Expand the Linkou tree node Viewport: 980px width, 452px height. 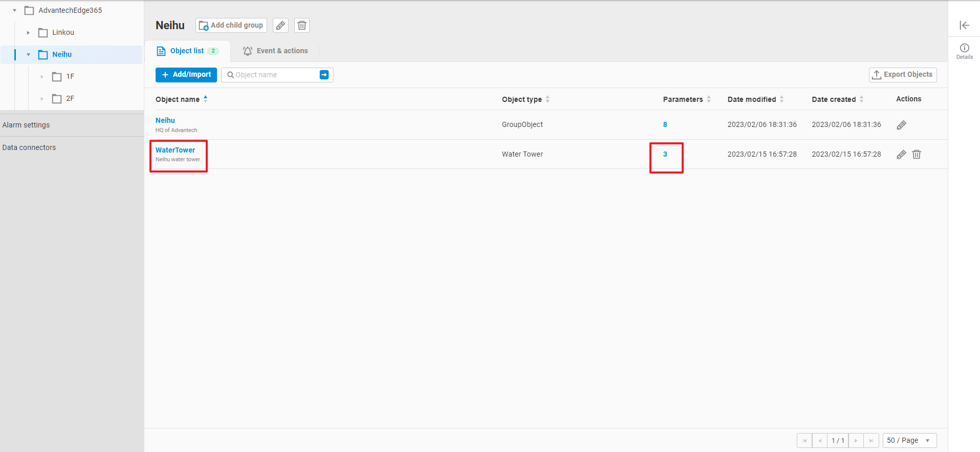pyautogui.click(x=28, y=33)
